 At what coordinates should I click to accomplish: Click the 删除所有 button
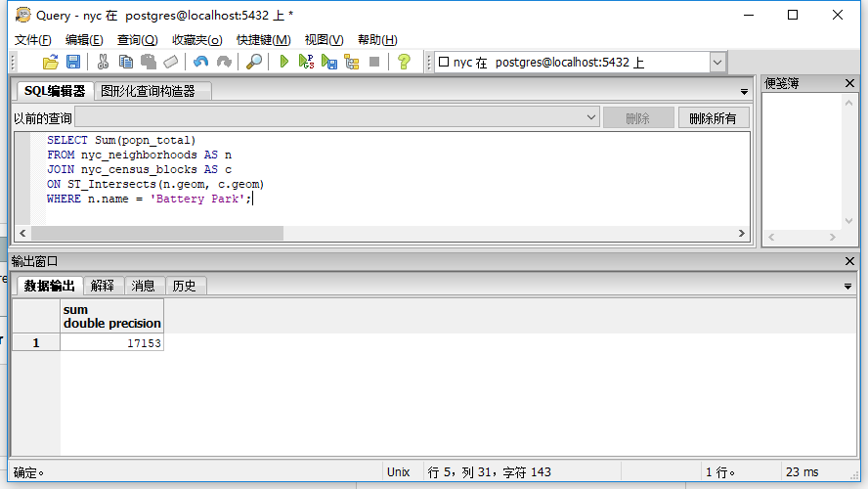(x=714, y=118)
